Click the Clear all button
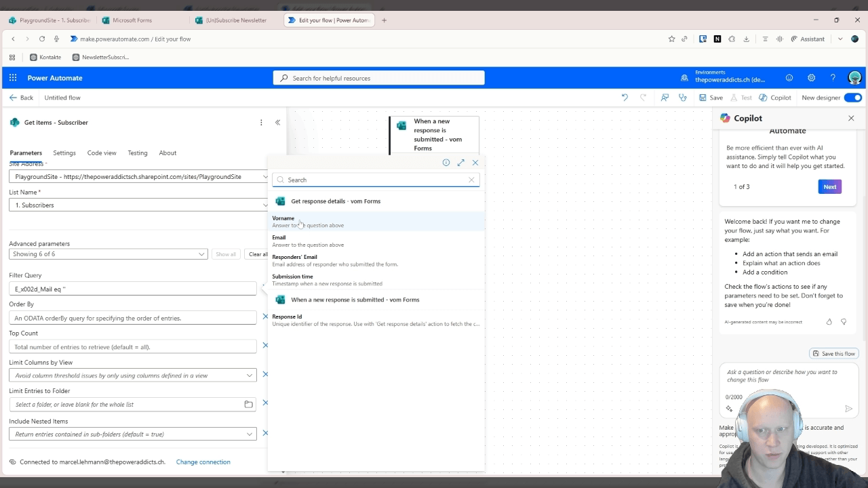The image size is (868, 488). click(258, 254)
